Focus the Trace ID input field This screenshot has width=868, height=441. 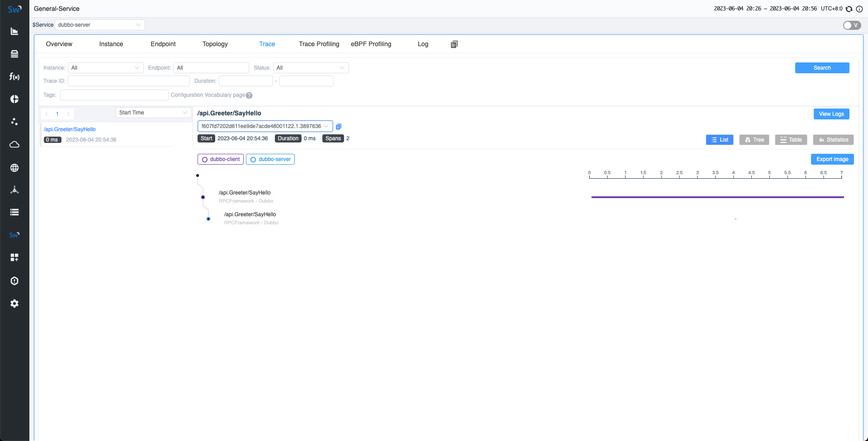129,81
